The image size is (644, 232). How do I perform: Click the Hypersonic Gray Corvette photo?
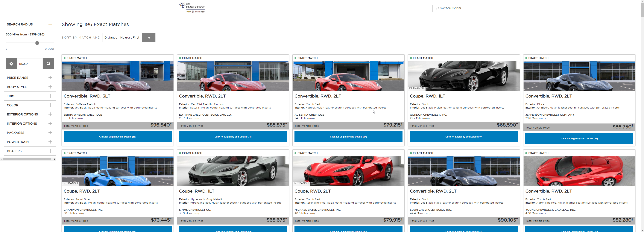coord(233,171)
